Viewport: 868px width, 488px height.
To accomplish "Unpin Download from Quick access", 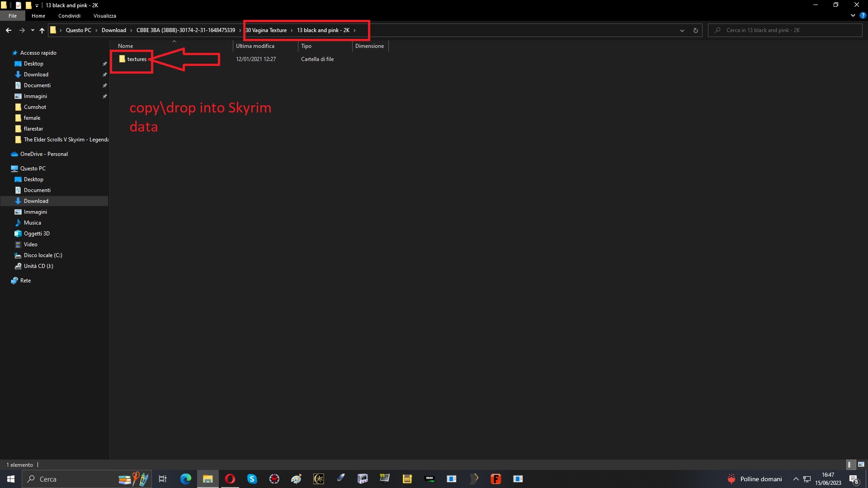I will [x=104, y=75].
